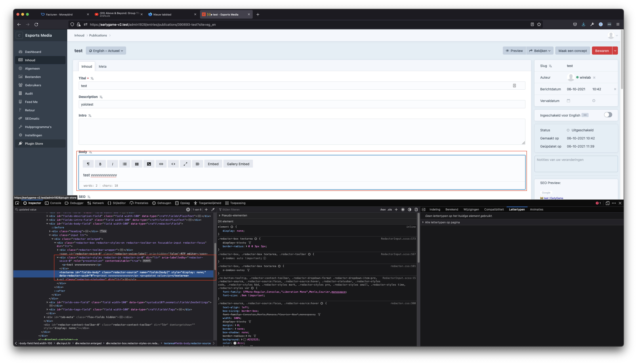
Task: Open the Console devtools tab
Action: (x=53, y=203)
